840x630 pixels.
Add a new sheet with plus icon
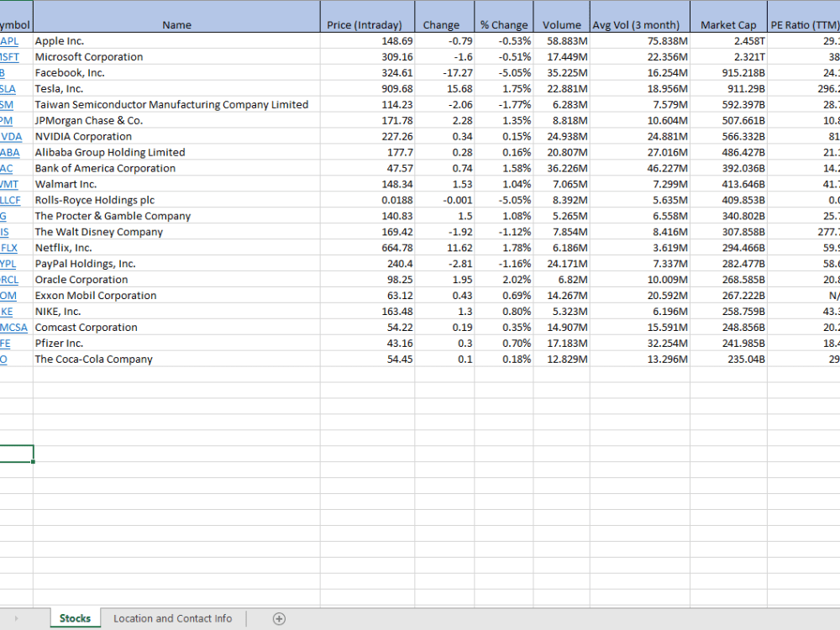click(279, 619)
